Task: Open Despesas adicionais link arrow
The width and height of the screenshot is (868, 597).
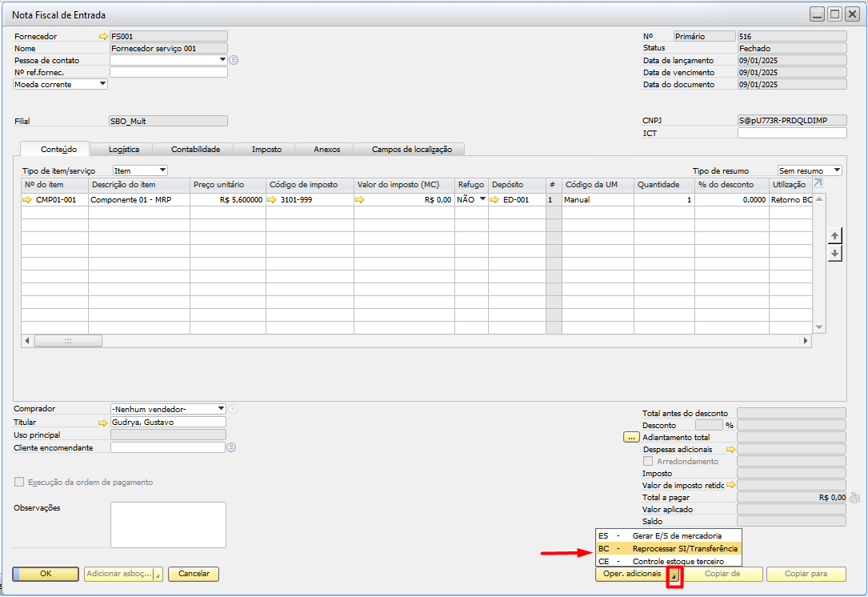Action: pyautogui.click(x=731, y=449)
